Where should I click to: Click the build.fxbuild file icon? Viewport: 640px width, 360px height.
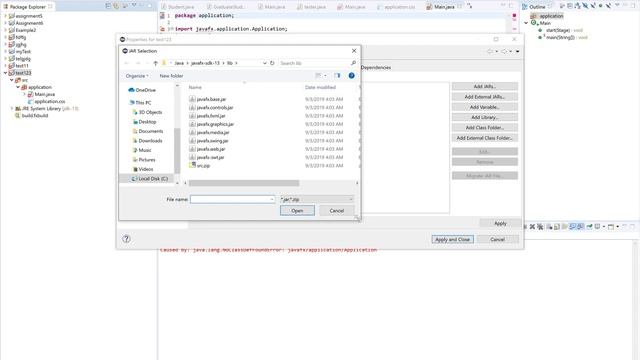pos(17,116)
